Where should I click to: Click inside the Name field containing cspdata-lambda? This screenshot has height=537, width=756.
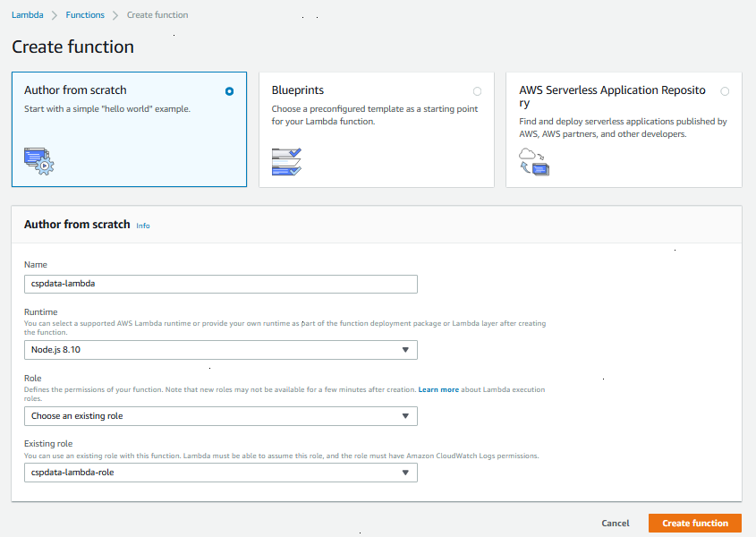(x=220, y=284)
